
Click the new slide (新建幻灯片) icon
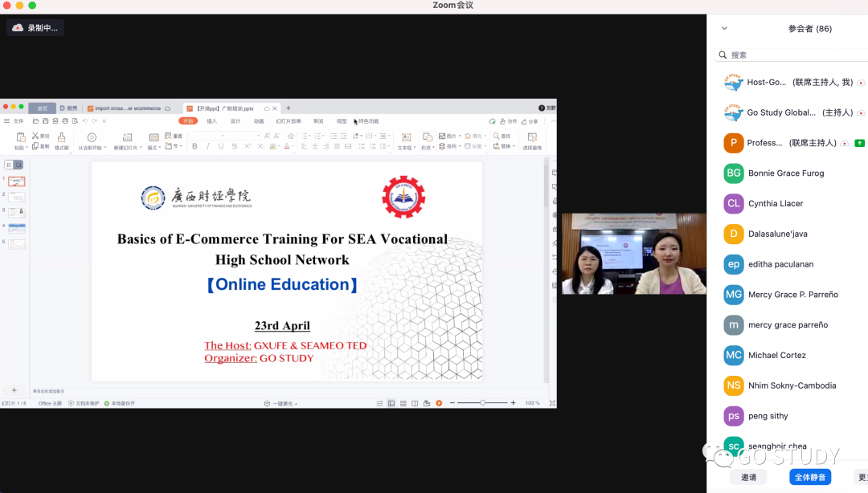point(127,138)
